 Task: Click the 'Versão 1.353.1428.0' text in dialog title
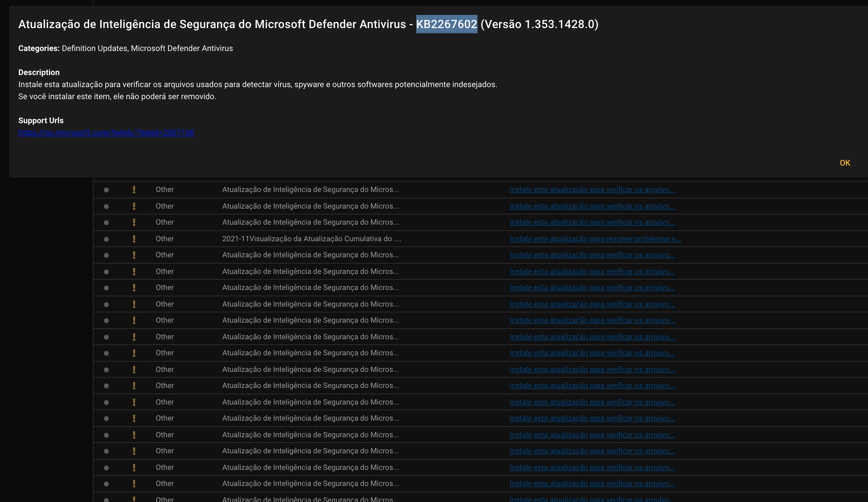point(539,24)
